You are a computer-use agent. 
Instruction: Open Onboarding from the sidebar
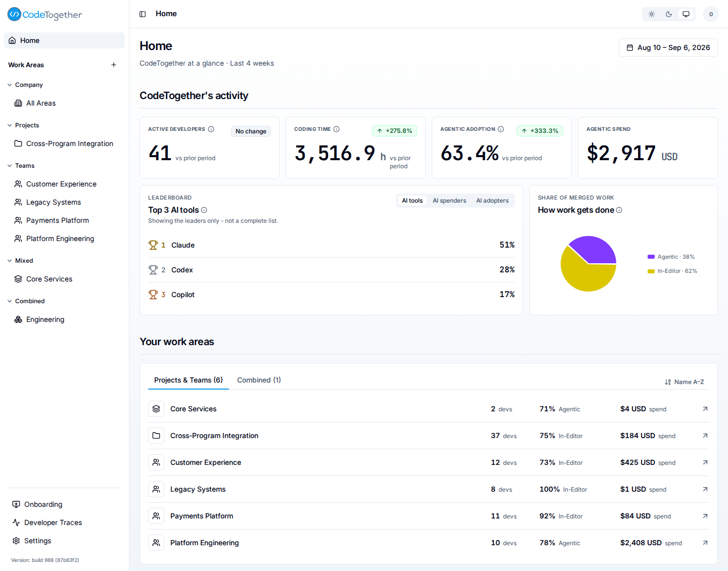64,504
